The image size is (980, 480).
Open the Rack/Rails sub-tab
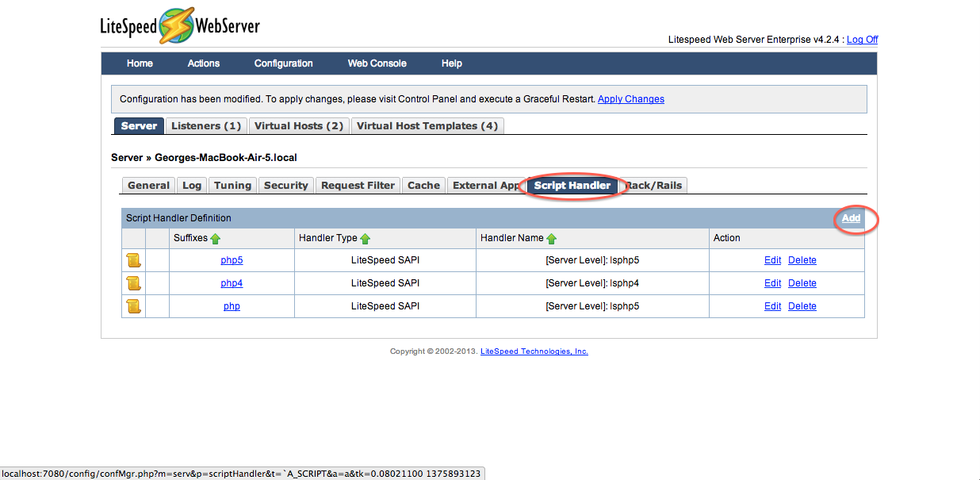(653, 186)
